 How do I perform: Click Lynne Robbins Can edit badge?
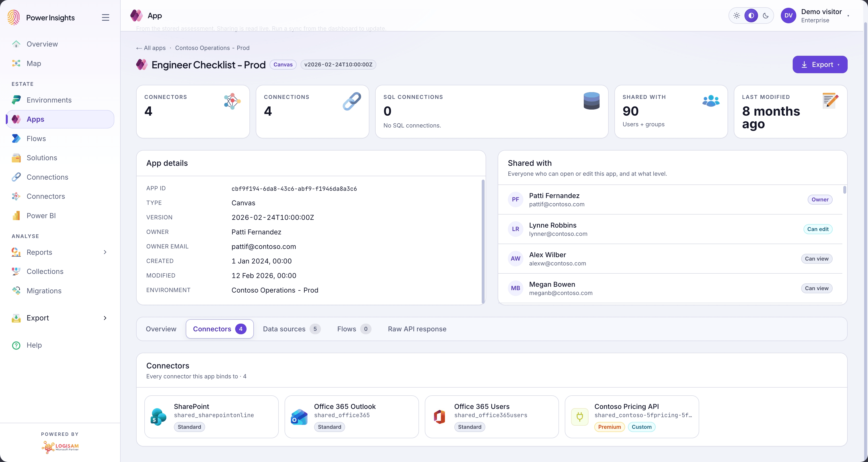[x=818, y=229]
